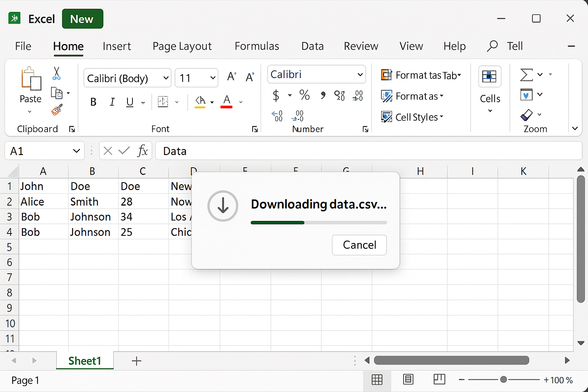Open the View tab
588x392 pixels.
[411, 46]
